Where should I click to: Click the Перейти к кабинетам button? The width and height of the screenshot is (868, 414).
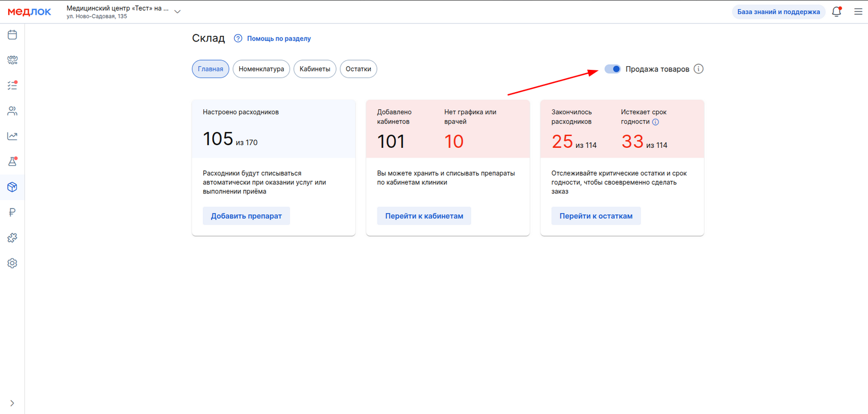tap(424, 216)
